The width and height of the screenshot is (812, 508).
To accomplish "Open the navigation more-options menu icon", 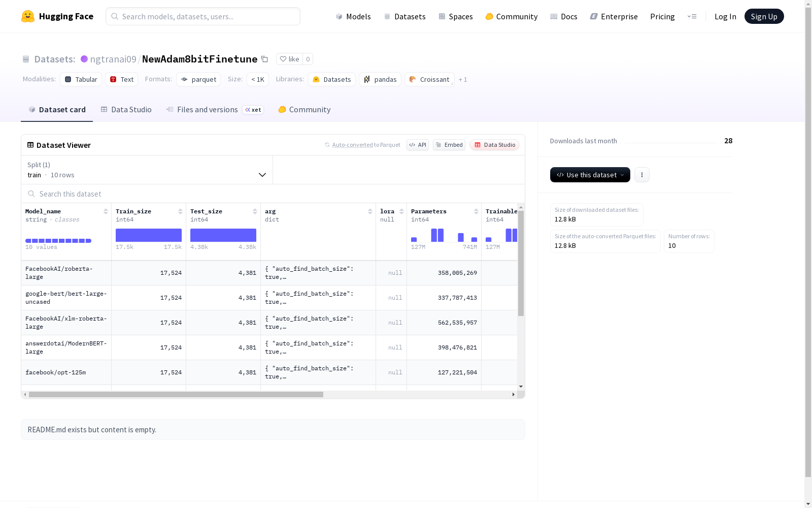I will click(692, 16).
